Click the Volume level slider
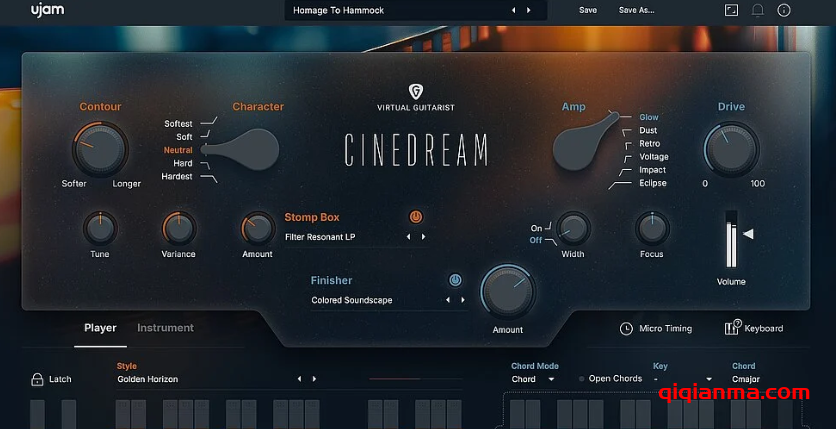The height and width of the screenshot is (429, 836). tap(731, 239)
